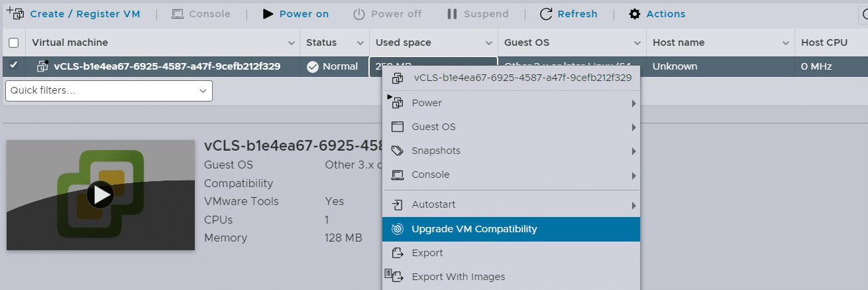Click the vCLS-b1e4ea67 VM name link

click(167, 66)
